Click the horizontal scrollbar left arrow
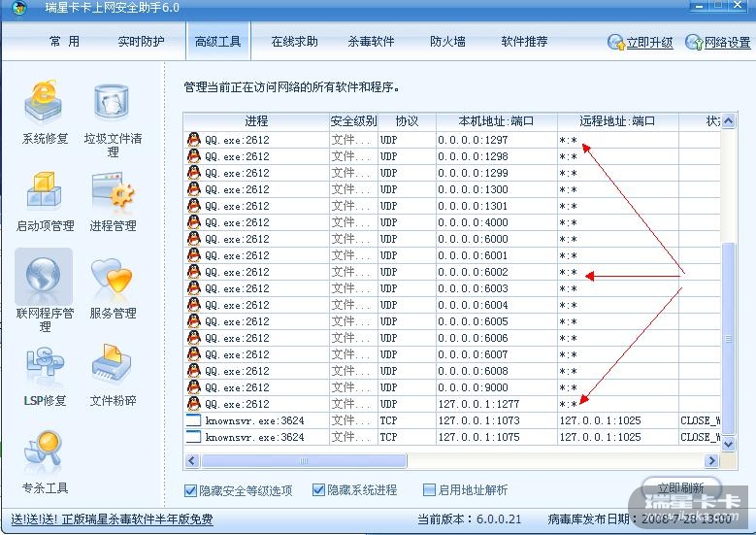Image resolution: width=756 pixels, height=535 pixels. coord(192,460)
